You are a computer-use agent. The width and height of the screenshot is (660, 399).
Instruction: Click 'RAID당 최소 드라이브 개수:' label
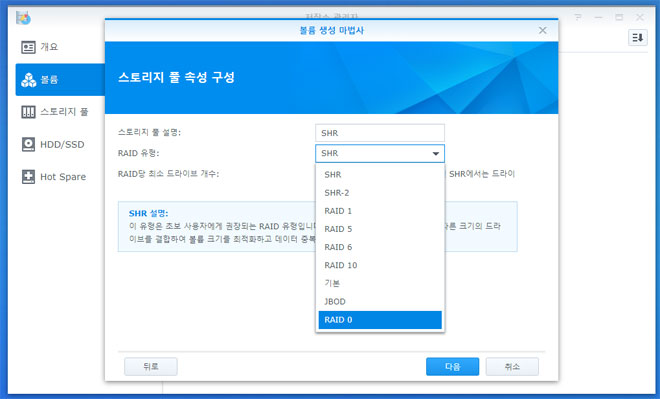pyautogui.click(x=168, y=174)
